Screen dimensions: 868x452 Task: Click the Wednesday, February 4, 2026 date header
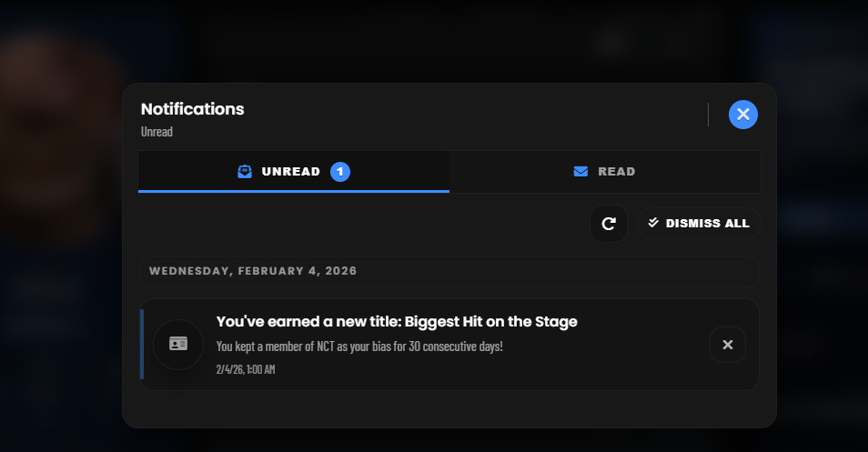pos(253,271)
